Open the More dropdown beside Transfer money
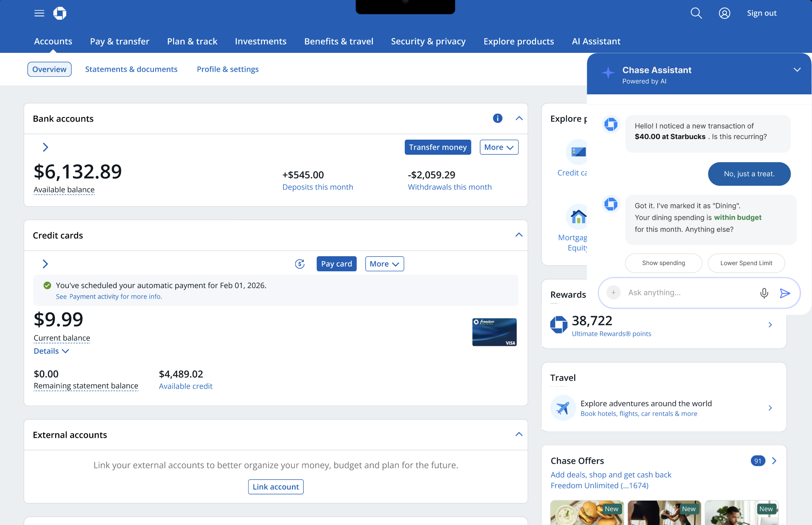Viewport: 812px width, 525px height. [x=499, y=147]
